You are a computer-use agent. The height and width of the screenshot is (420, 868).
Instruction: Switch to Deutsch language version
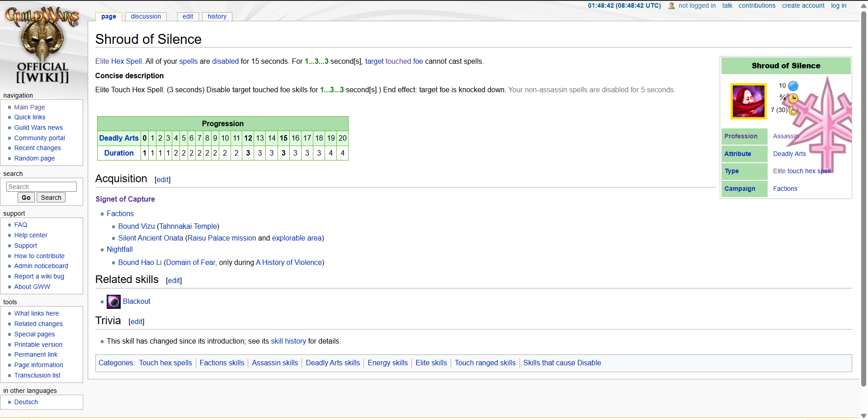pyautogui.click(x=26, y=402)
